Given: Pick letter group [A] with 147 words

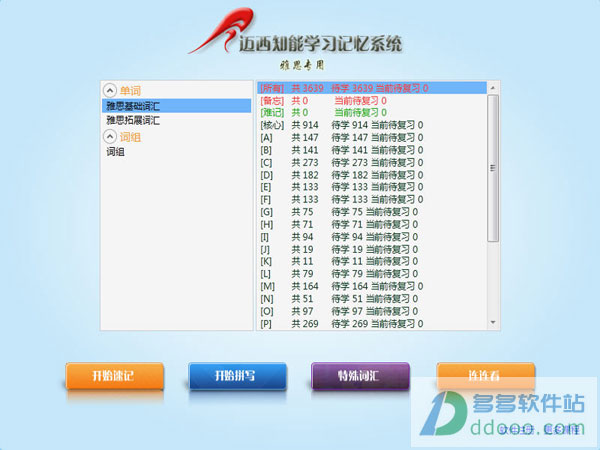Looking at the screenshot, I should [340, 137].
